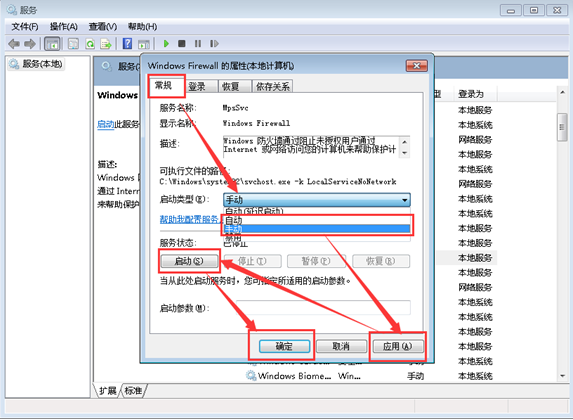Open the 启动类型 dropdown showing 手动

click(x=316, y=200)
